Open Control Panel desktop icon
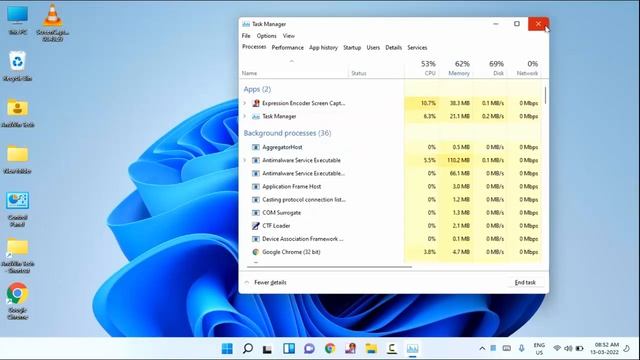Viewport: 640px width, 360px height. [x=18, y=209]
